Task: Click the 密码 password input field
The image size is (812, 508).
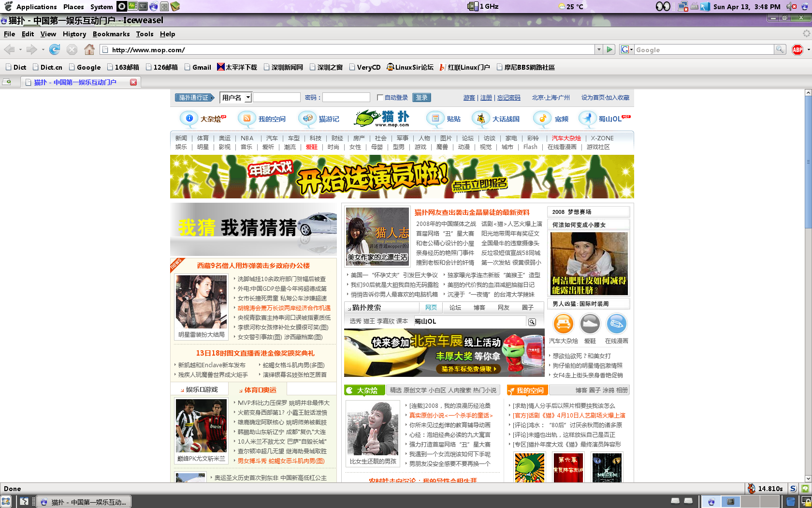Action: [346, 98]
